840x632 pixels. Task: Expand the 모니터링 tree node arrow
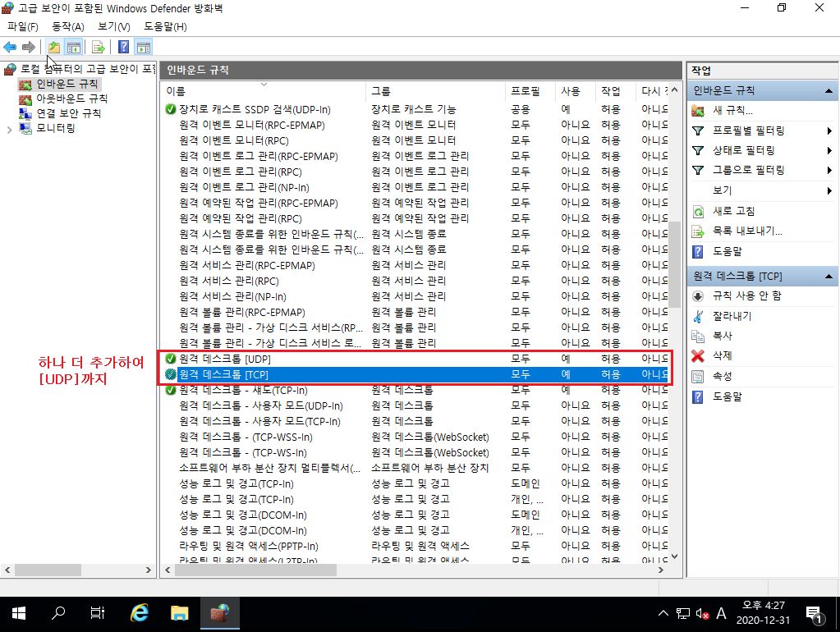9,129
